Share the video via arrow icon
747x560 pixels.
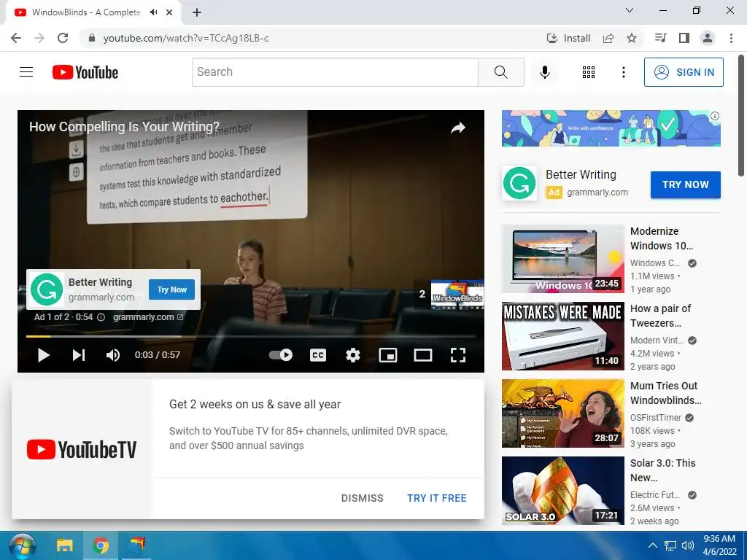(458, 128)
